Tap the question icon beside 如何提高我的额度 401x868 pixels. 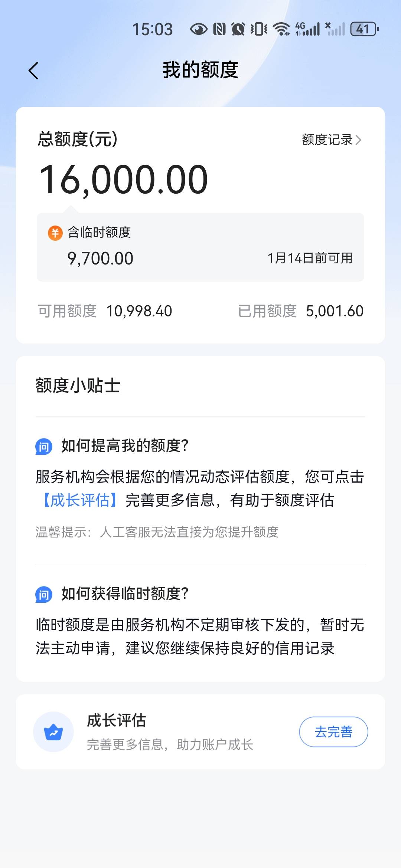pyautogui.click(x=44, y=446)
